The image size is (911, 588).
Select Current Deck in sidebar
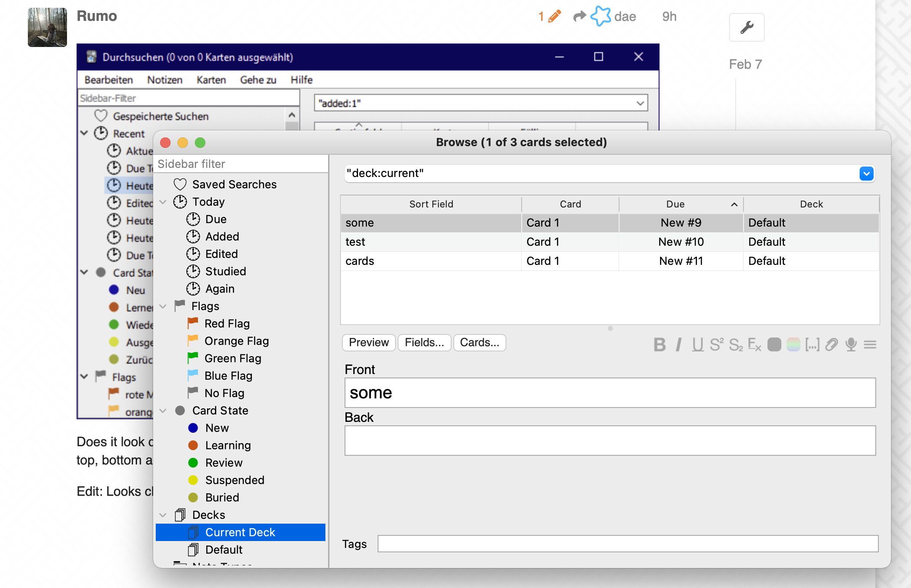(x=241, y=532)
